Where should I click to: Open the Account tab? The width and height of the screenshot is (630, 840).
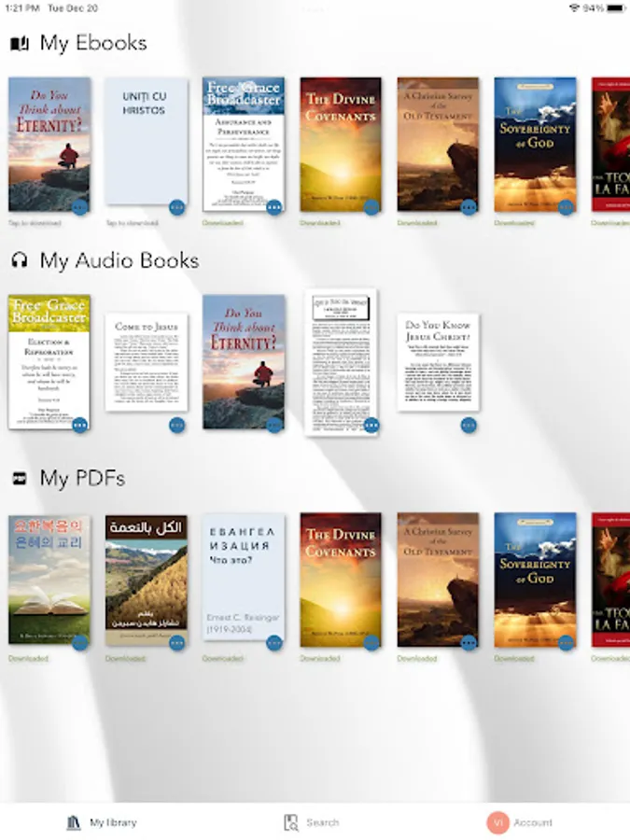pyautogui.click(x=520, y=822)
